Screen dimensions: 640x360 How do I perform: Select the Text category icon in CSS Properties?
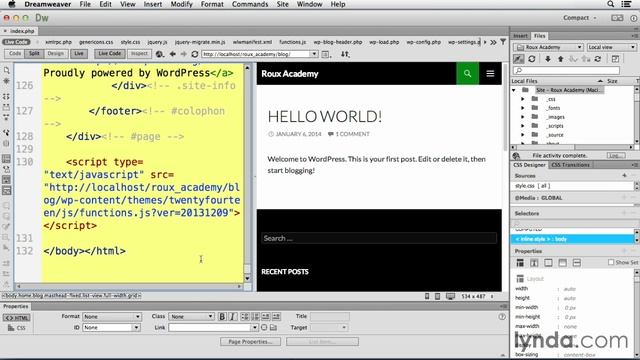pyautogui.click(x=534, y=263)
